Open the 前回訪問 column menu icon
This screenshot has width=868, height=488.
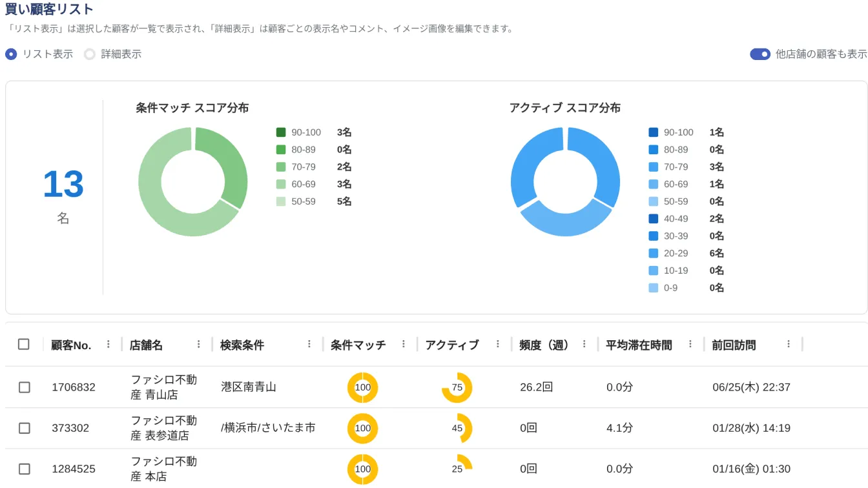(789, 344)
